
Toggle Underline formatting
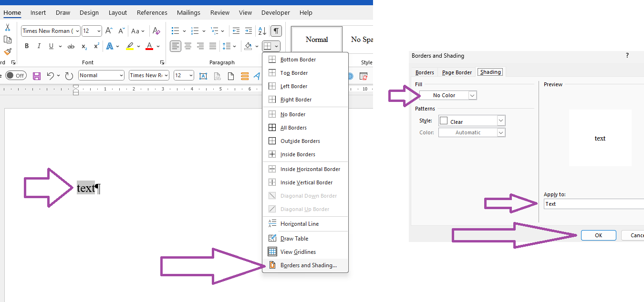pos(51,46)
